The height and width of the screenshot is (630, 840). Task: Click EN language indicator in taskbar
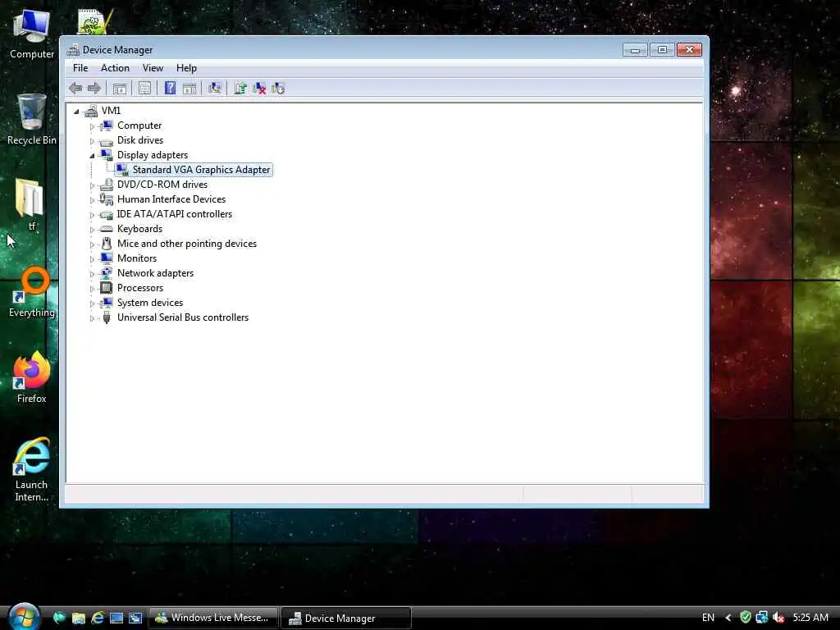(x=708, y=618)
